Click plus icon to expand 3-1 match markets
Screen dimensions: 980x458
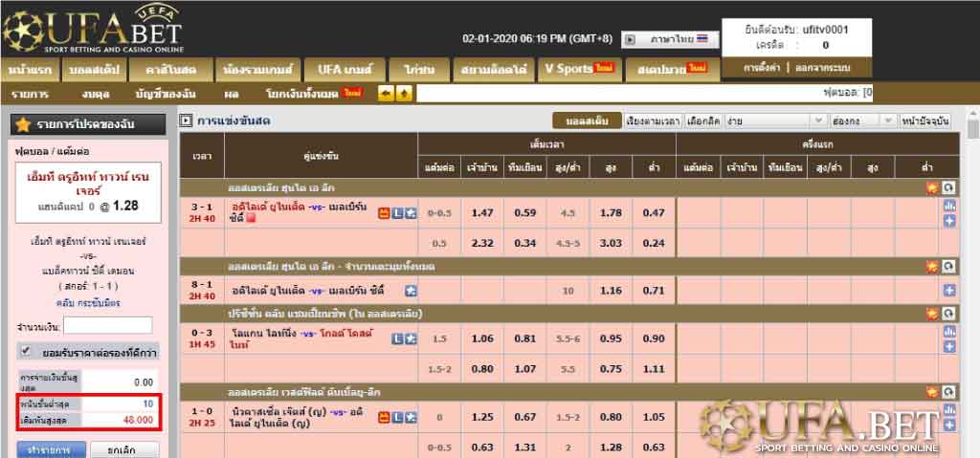949,221
